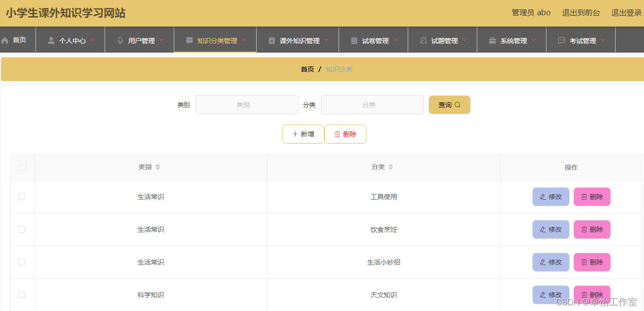Click the trash icon in top 删除 button
The height and width of the screenshot is (311, 644).
click(337, 134)
